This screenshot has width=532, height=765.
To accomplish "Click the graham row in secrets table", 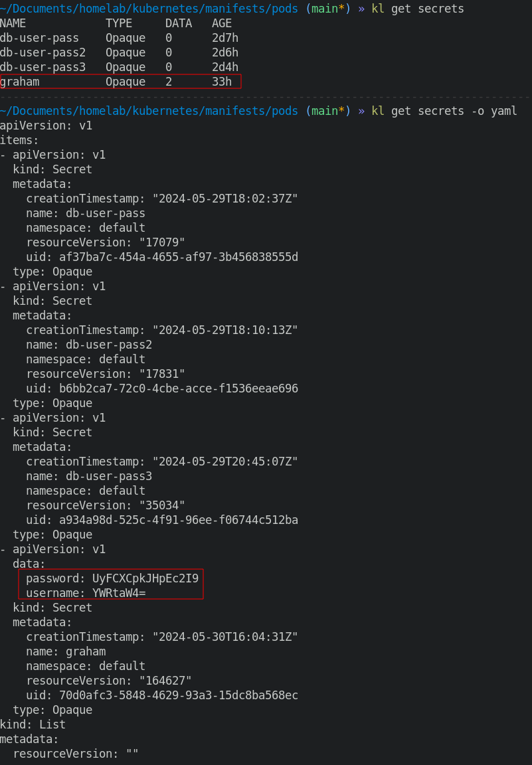I will [x=120, y=82].
